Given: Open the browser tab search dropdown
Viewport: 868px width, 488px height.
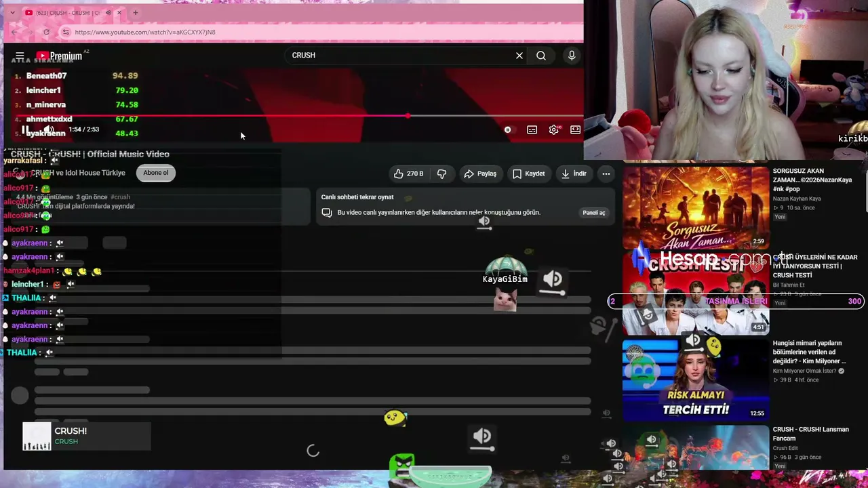Looking at the screenshot, I should (x=11, y=13).
